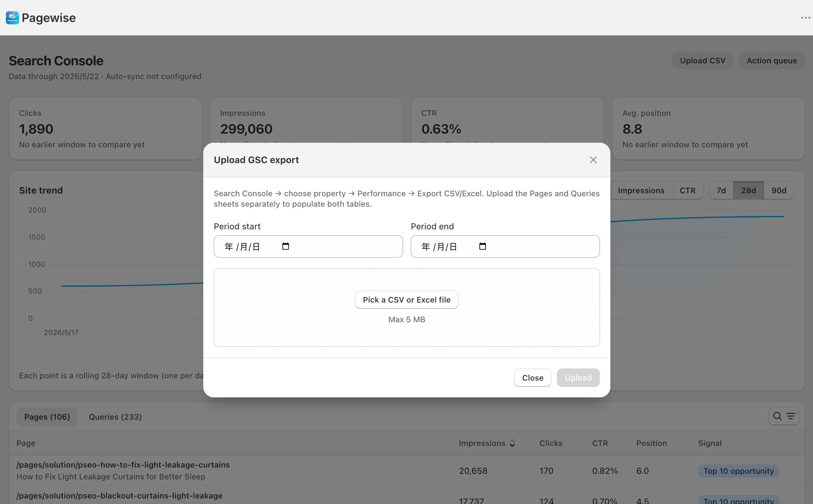Click the Period end date field
The width and height of the screenshot is (813, 504).
pyautogui.click(x=505, y=246)
